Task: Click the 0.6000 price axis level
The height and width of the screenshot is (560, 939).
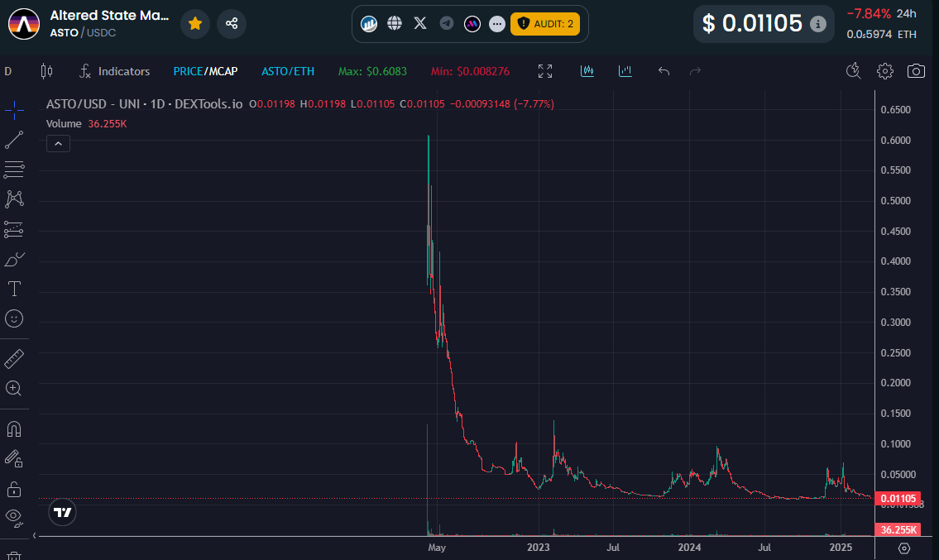Action: [x=895, y=140]
